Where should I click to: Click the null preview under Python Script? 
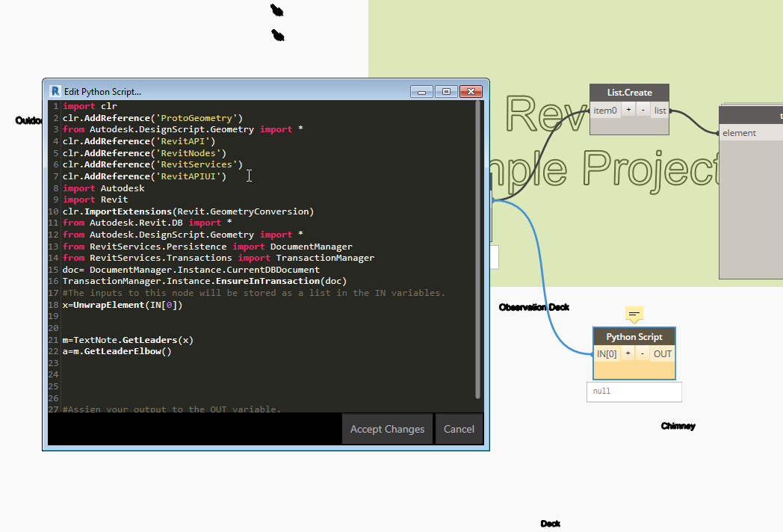(634, 392)
